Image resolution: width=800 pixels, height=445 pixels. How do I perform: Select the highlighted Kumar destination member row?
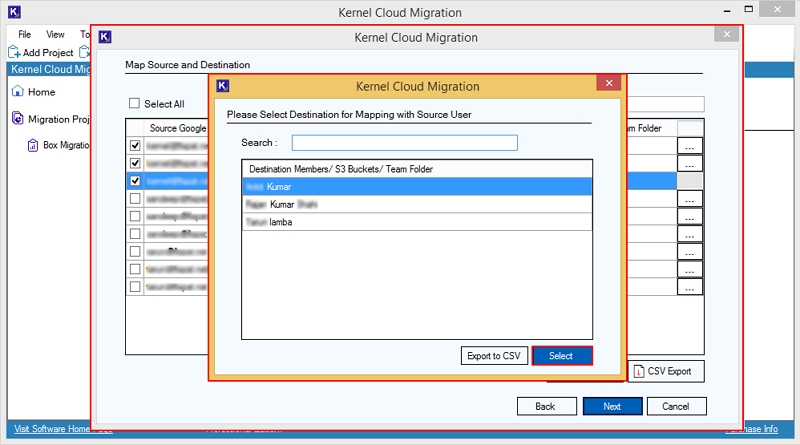(417, 187)
